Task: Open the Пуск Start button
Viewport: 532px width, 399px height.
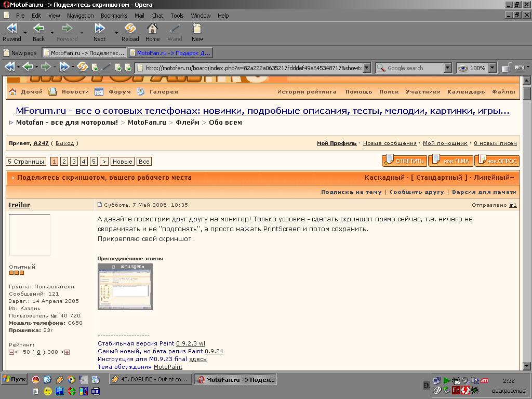Action: (14, 379)
